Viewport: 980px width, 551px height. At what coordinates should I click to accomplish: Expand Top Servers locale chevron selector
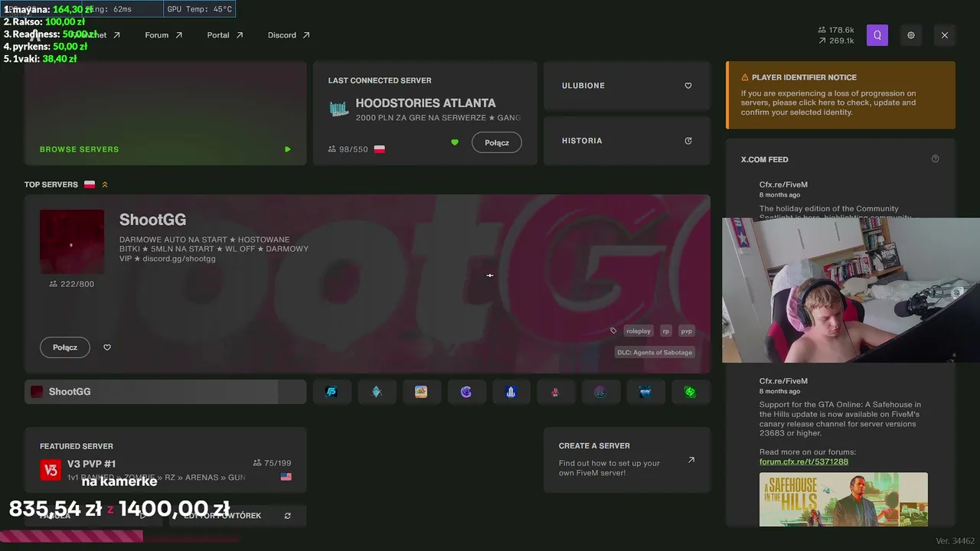tap(105, 184)
